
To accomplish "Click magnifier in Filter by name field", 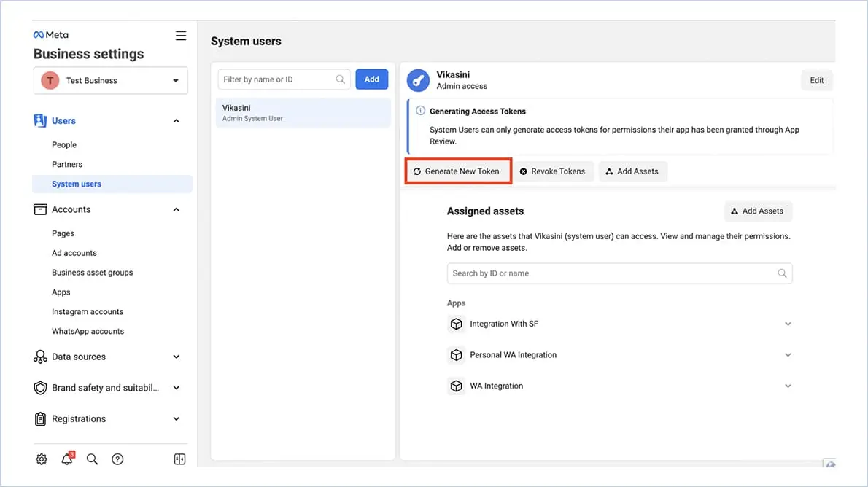I will pos(340,79).
